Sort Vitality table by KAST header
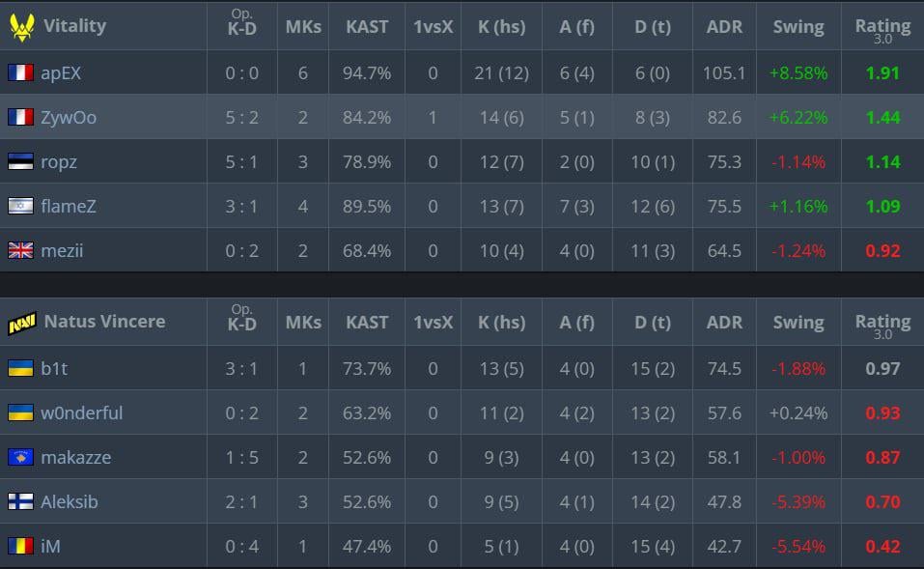Image resolution: width=924 pixels, height=569 pixels. pos(367,26)
